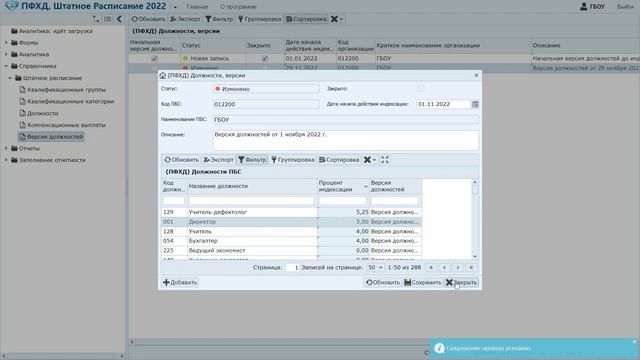
Task: Click the 5,00 value in the Директор row
Action: (362, 222)
